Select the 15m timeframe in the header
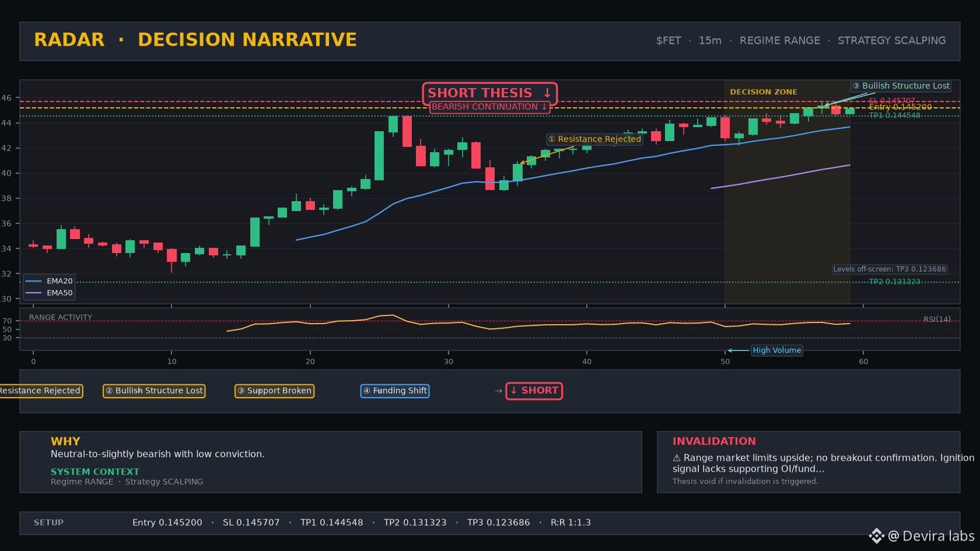This screenshot has height=551, width=980. [x=710, y=41]
